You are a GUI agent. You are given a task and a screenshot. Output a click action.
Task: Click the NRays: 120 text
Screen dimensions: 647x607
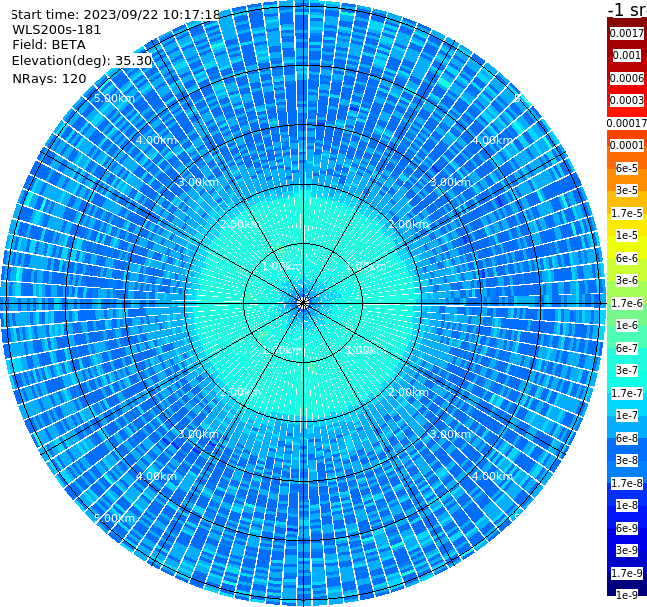pyautogui.click(x=49, y=78)
